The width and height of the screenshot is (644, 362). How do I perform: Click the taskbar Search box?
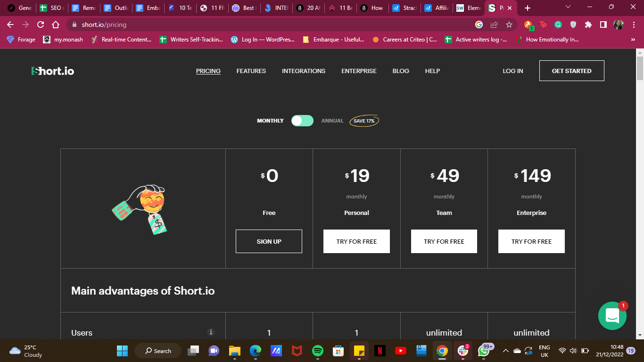(158, 351)
